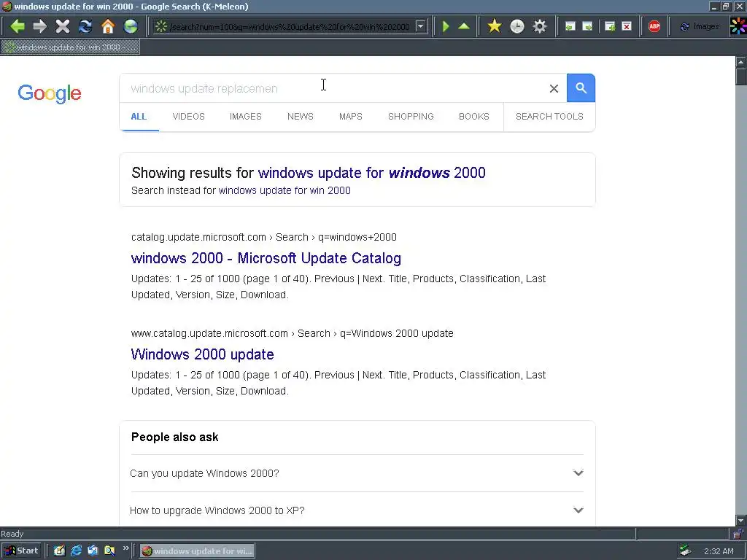Expand hidden quick launch chevron in taskbar
Screen dimensions: 747x560
pyautogui.click(x=125, y=548)
